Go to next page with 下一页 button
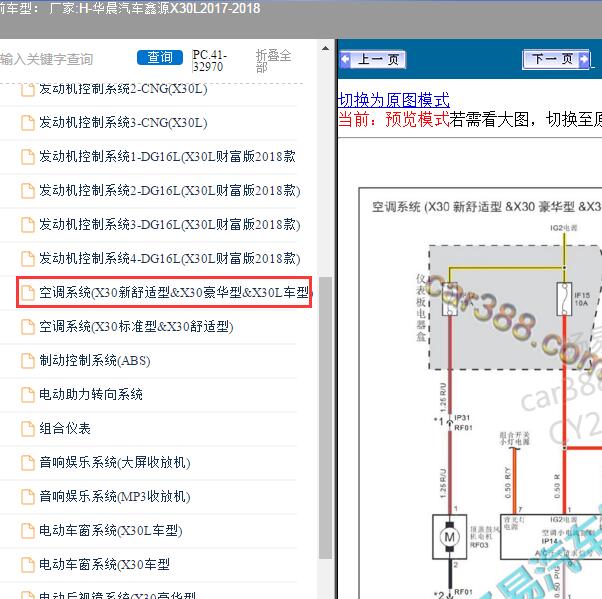The width and height of the screenshot is (602, 599). [x=556, y=60]
